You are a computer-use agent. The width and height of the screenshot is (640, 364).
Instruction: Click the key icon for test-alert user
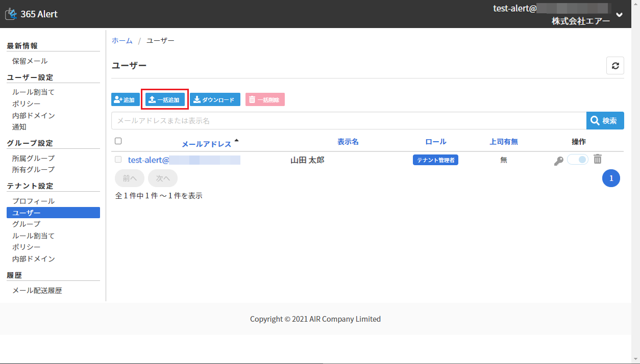coord(558,161)
